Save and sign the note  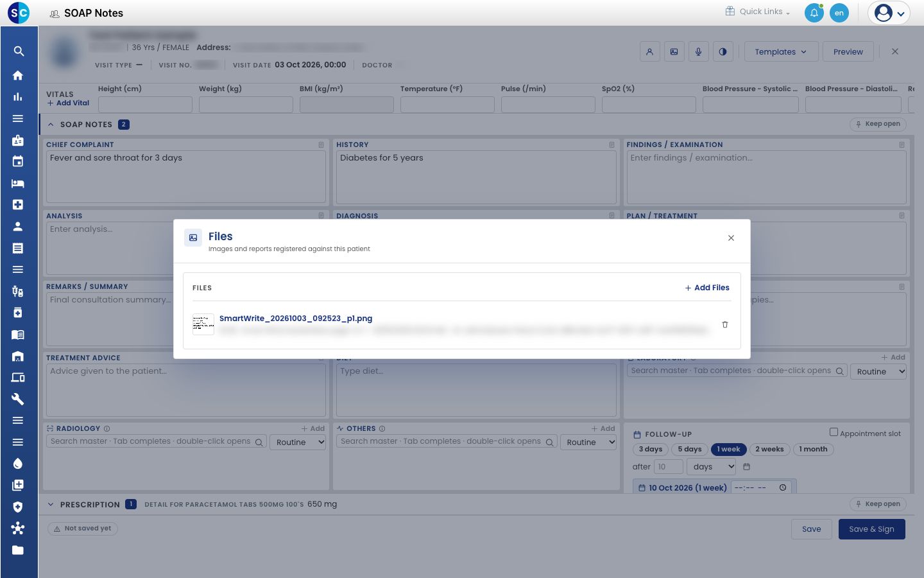[871, 529]
